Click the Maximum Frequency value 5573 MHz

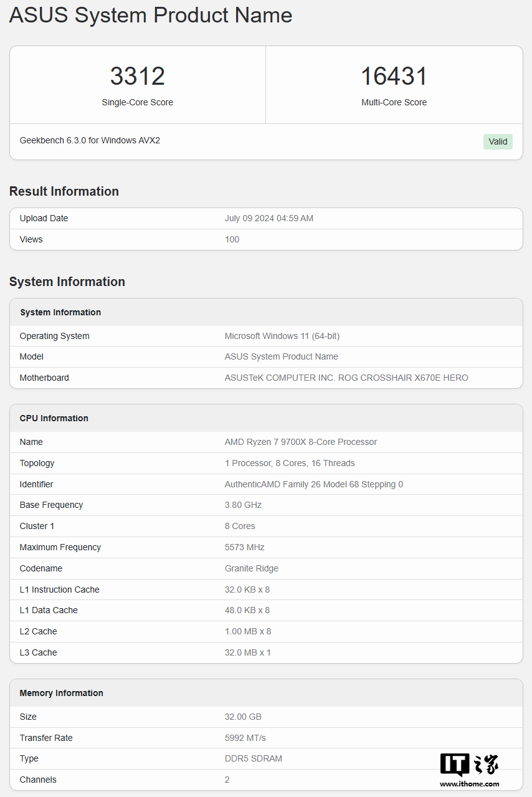(244, 547)
